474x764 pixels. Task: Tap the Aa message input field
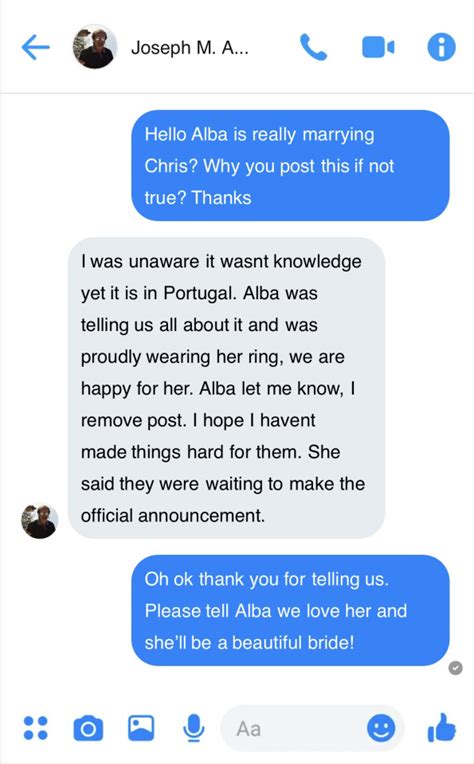[x=312, y=728]
